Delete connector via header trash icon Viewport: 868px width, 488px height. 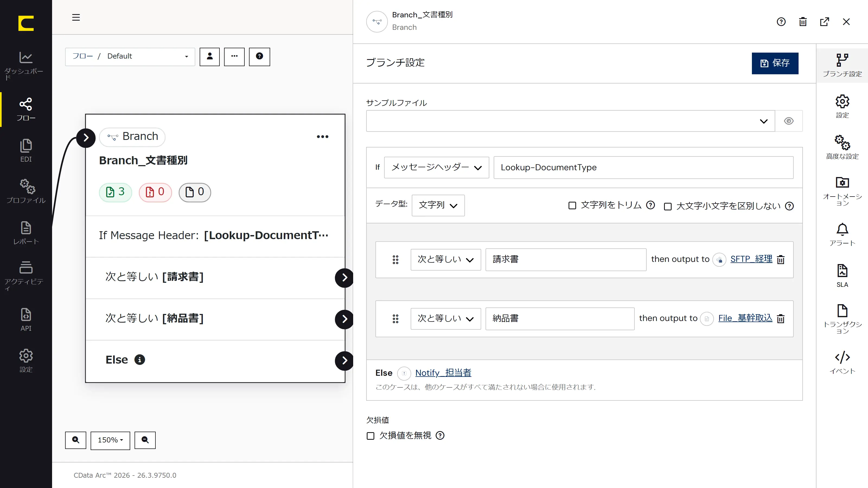[803, 22]
